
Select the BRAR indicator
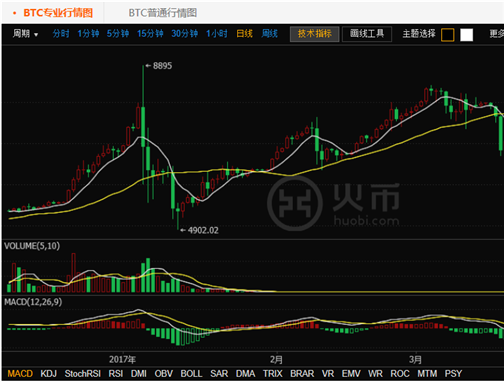(302, 374)
